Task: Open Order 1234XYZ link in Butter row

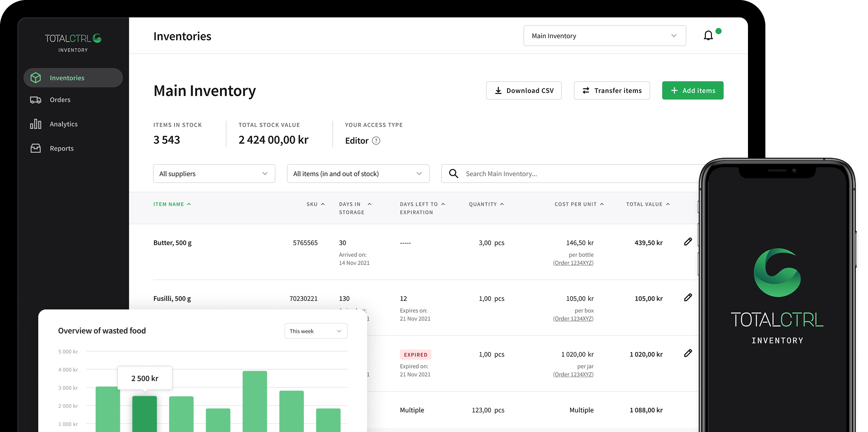Action: [573, 263]
